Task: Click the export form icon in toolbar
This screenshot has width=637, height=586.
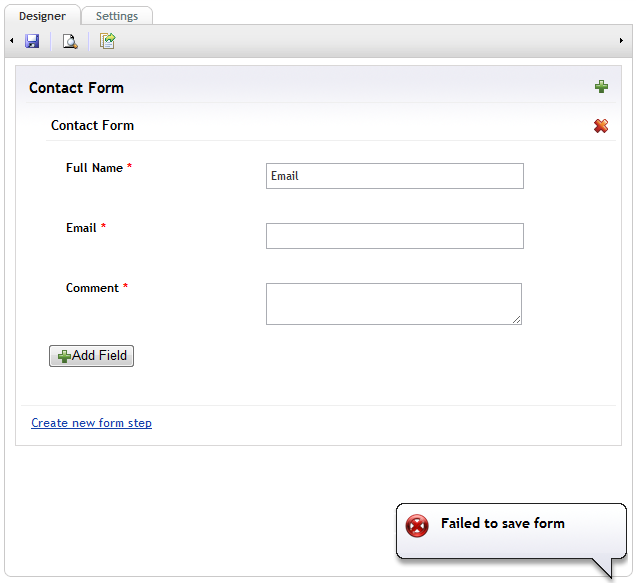Action: click(108, 41)
